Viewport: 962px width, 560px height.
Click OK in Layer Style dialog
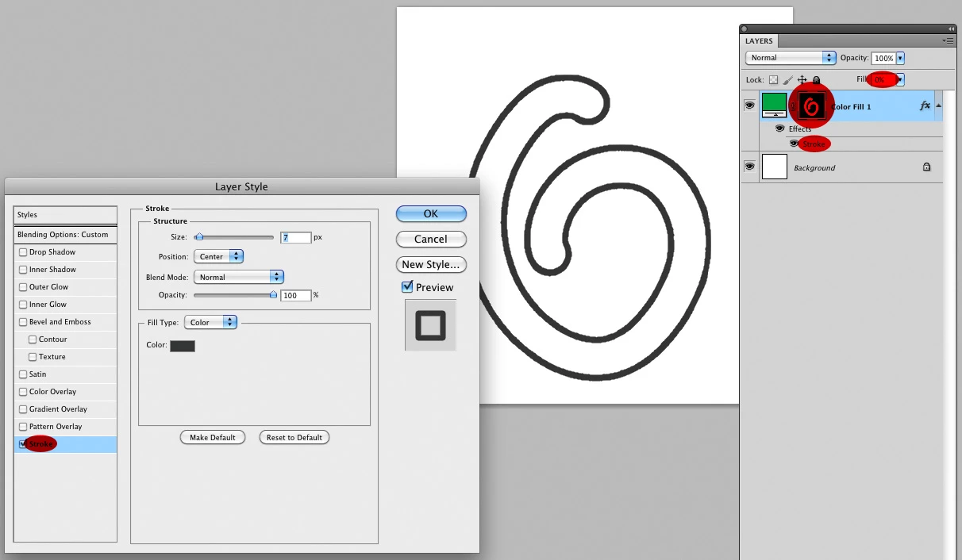click(x=431, y=213)
